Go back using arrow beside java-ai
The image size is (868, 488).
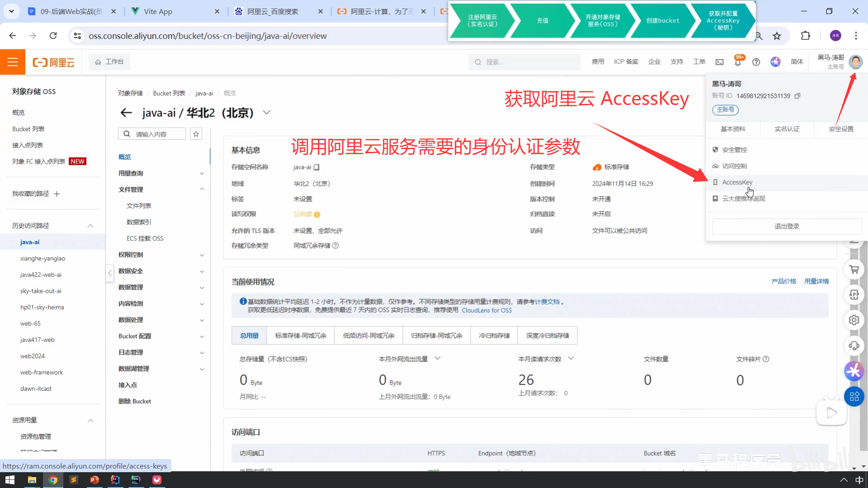coord(126,113)
